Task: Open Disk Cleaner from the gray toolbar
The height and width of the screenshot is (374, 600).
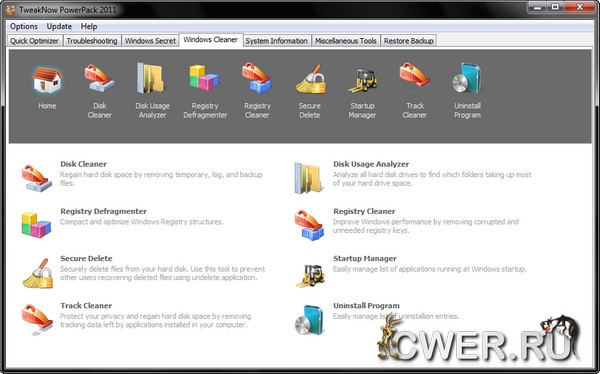Action: pyautogui.click(x=99, y=78)
